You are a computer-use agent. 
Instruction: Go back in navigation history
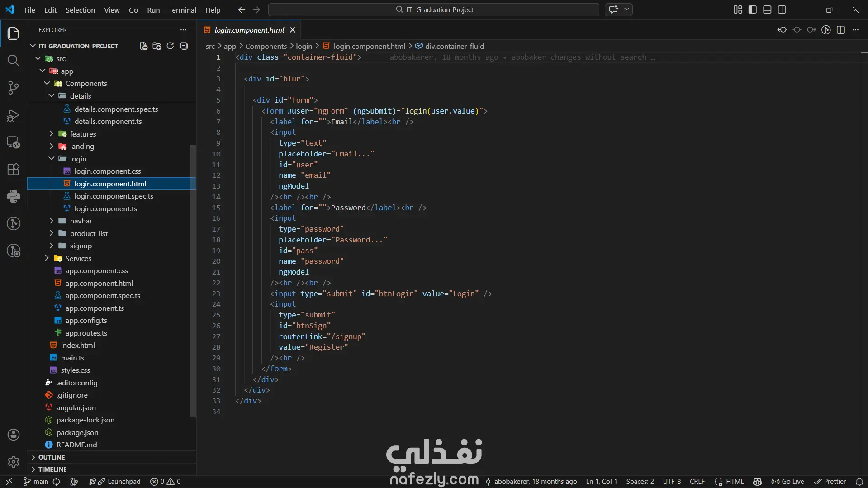242,9
